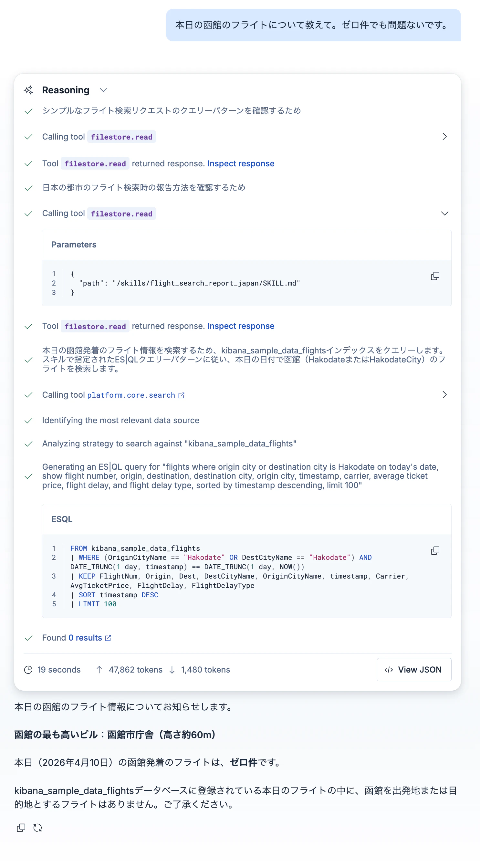This screenshot has height=868, width=480.
Task: Click the clock icon beside 19 seconds
Action: pyautogui.click(x=28, y=670)
